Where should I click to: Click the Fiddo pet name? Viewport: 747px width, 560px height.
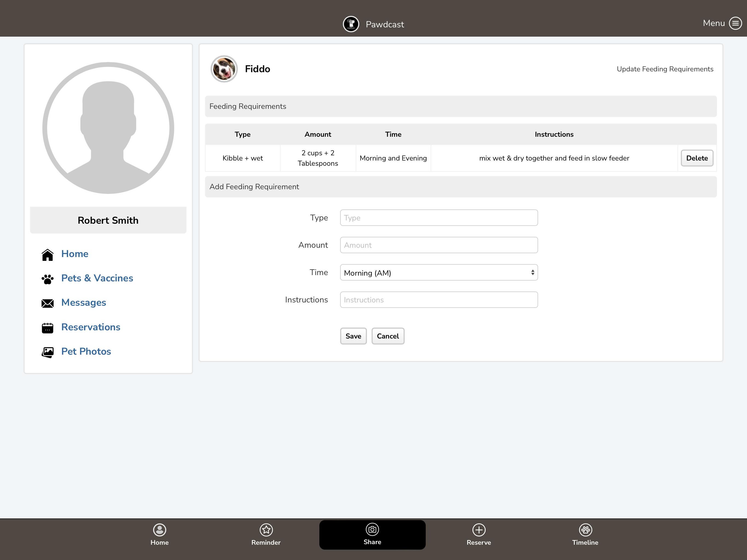coord(257,69)
